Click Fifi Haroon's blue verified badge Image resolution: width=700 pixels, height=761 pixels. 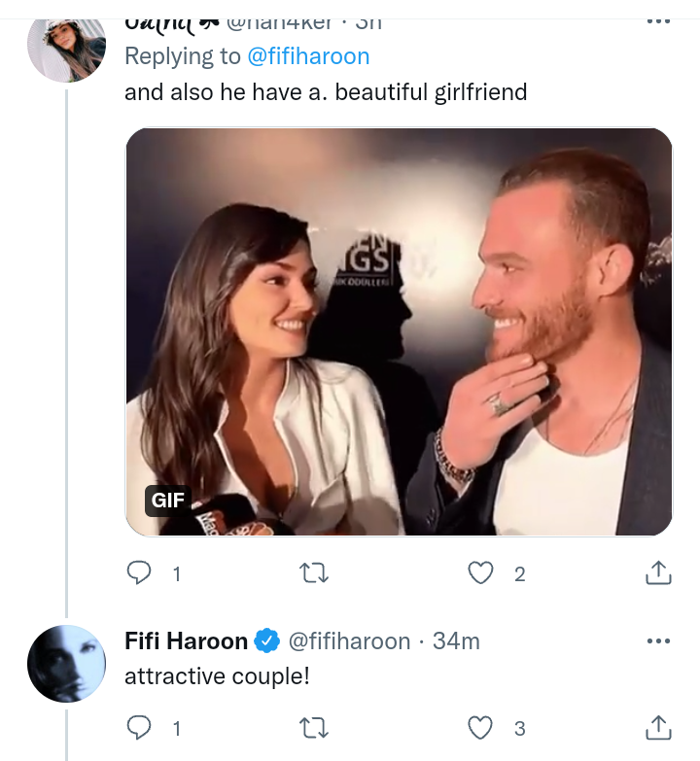tap(266, 641)
